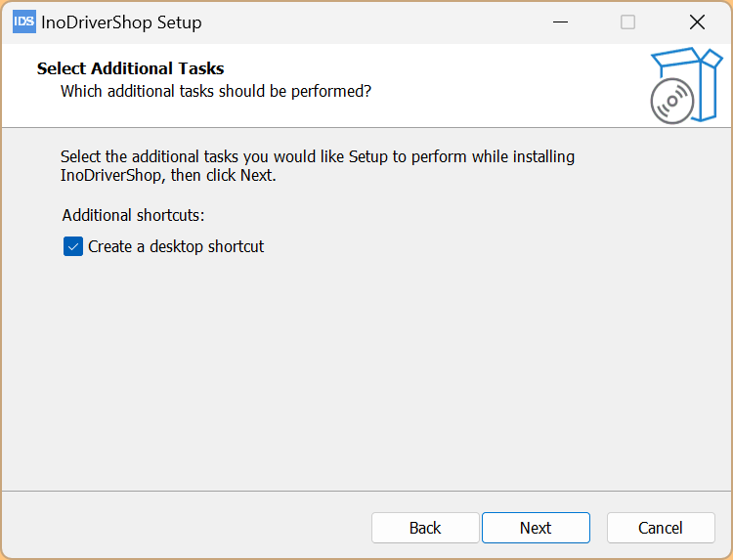The width and height of the screenshot is (733, 560).
Task: Click the instruction paragraph about additional tasks
Action: [318, 165]
